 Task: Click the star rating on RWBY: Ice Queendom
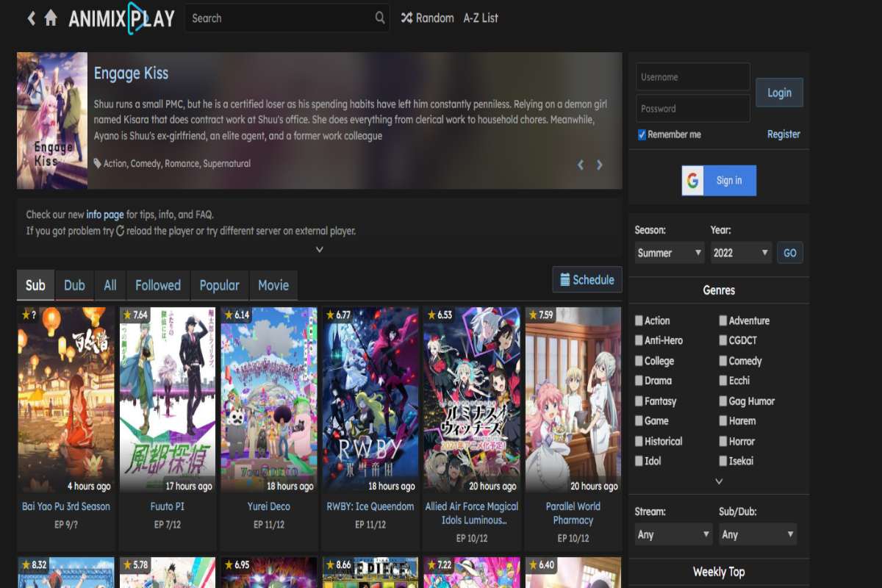point(338,315)
